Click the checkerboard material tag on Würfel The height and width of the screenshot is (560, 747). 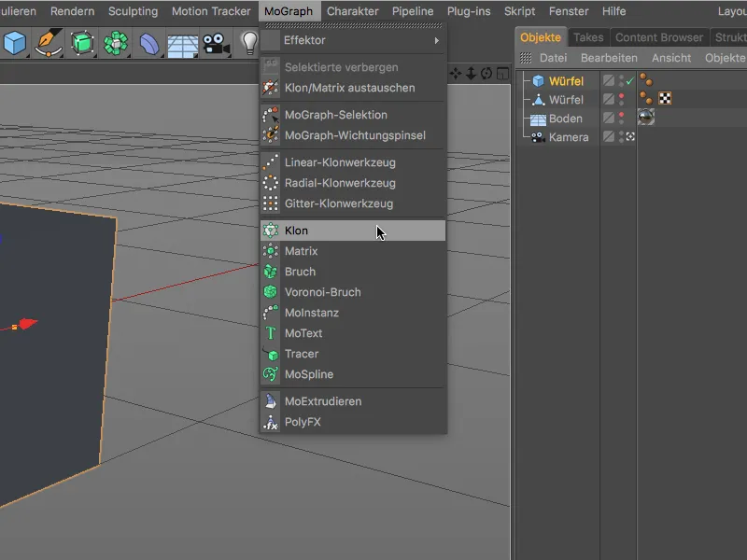[665, 99]
